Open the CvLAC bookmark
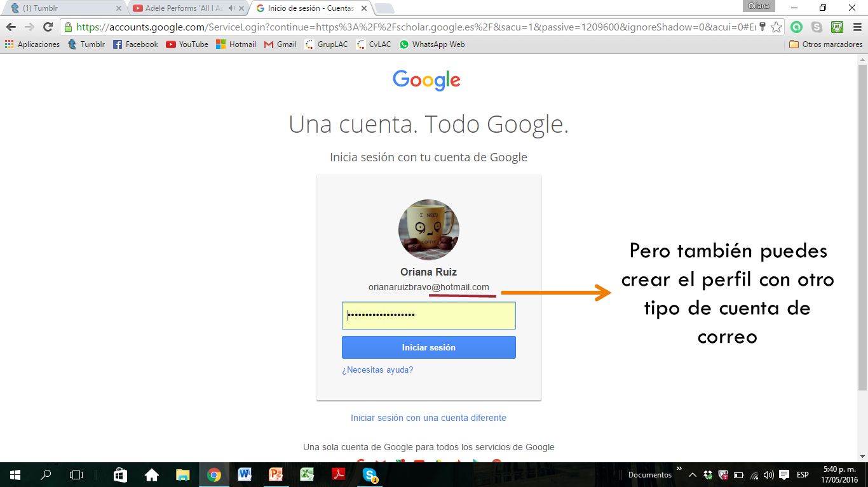 374,44
